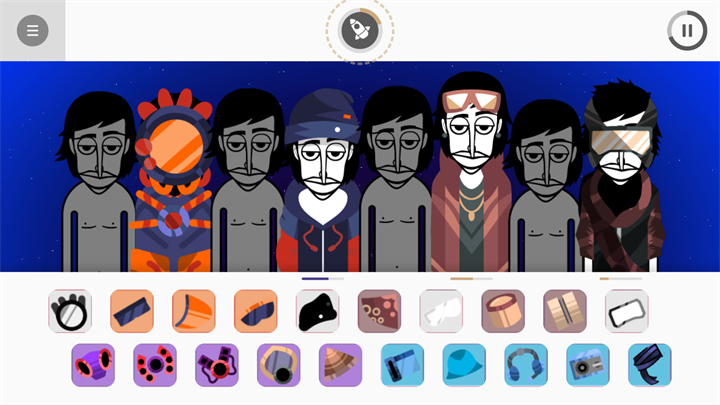Select the striped cone hat icon

pos(340,365)
